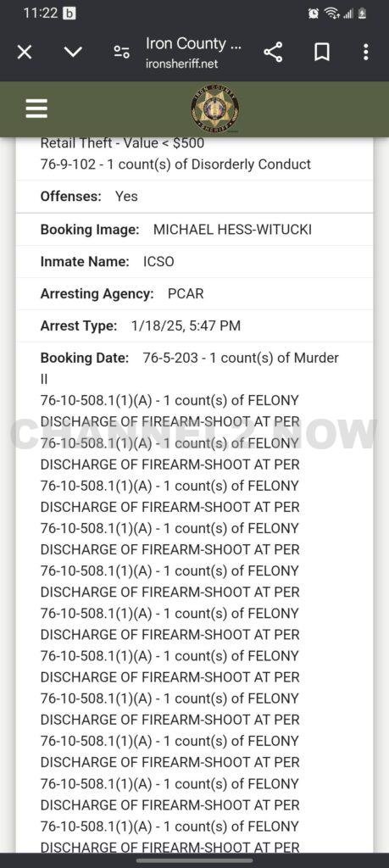Viewport: 389px width, 868px height.
Task: Tap the battery status icon
Action: click(x=363, y=14)
